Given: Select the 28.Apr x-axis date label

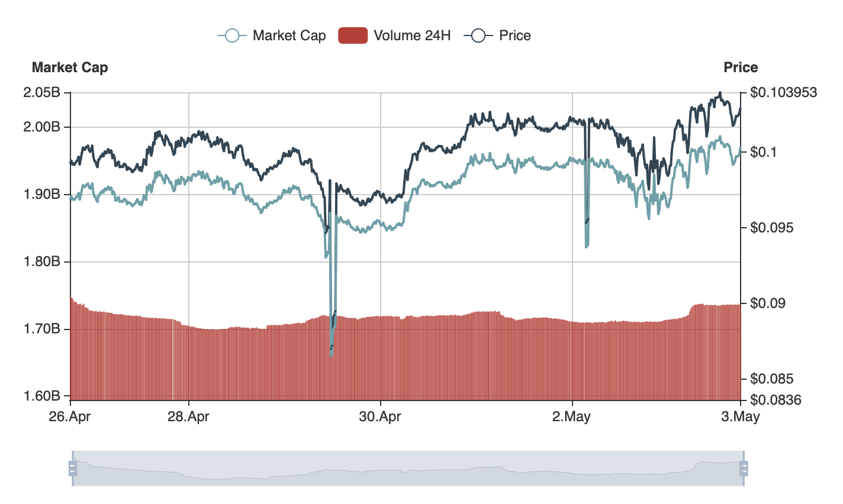Looking at the screenshot, I should pos(188,416).
